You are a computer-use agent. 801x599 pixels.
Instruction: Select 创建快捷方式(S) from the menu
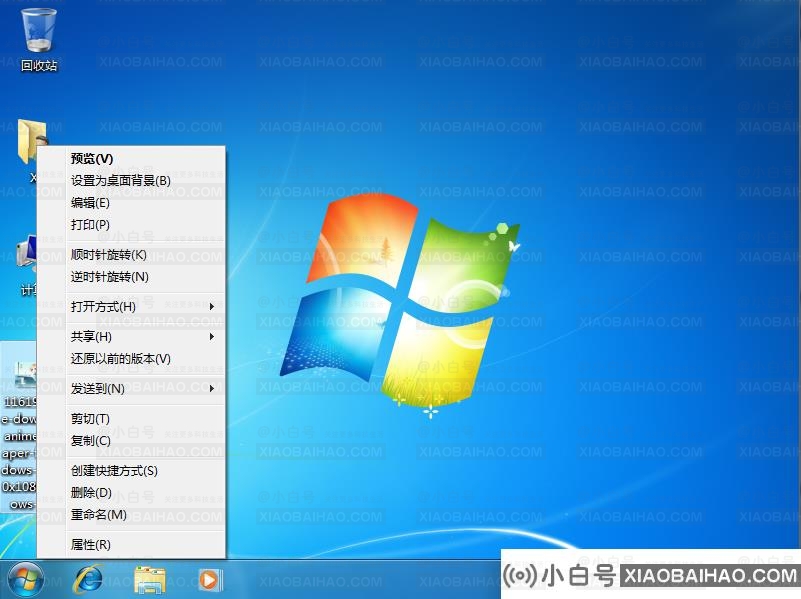pos(132,471)
